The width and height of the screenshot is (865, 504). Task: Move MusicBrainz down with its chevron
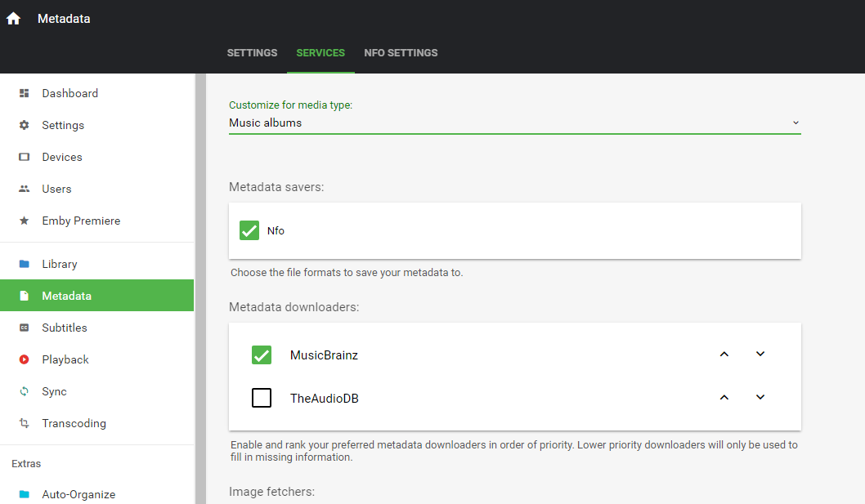click(760, 354)
